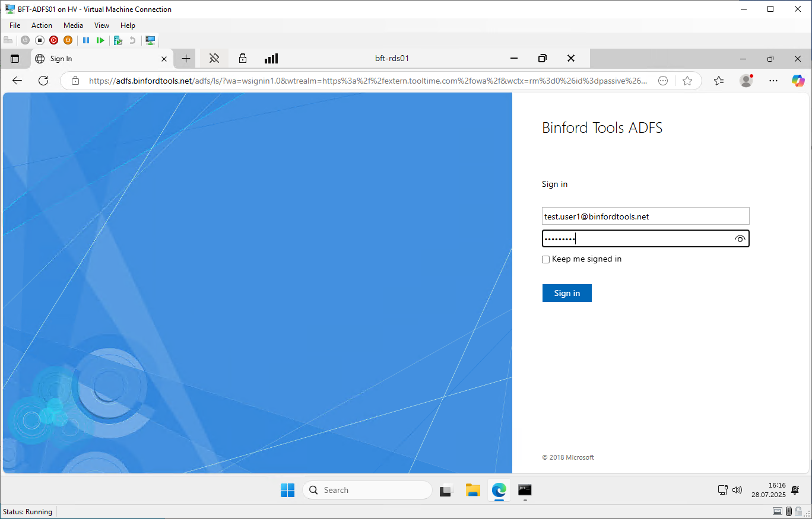Minimize the Edge browser window

[x=743, y=59]
